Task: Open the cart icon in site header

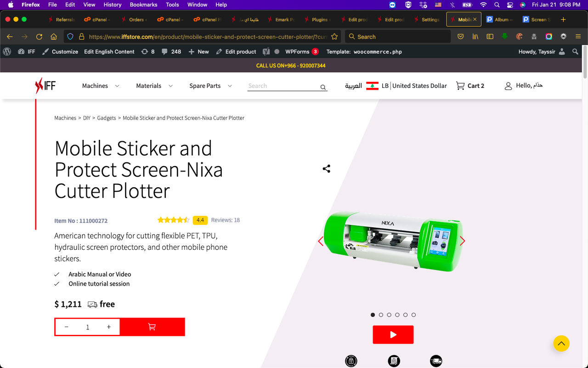Action: click(460, 86)
